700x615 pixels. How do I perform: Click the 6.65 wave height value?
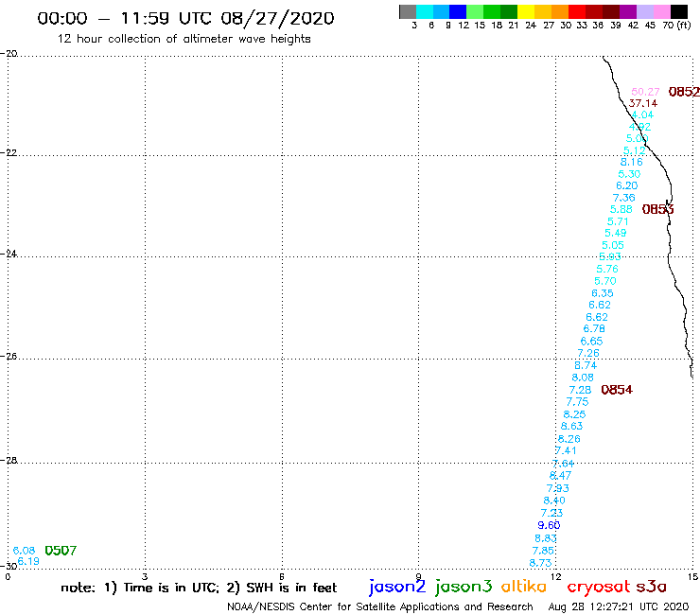591,341
